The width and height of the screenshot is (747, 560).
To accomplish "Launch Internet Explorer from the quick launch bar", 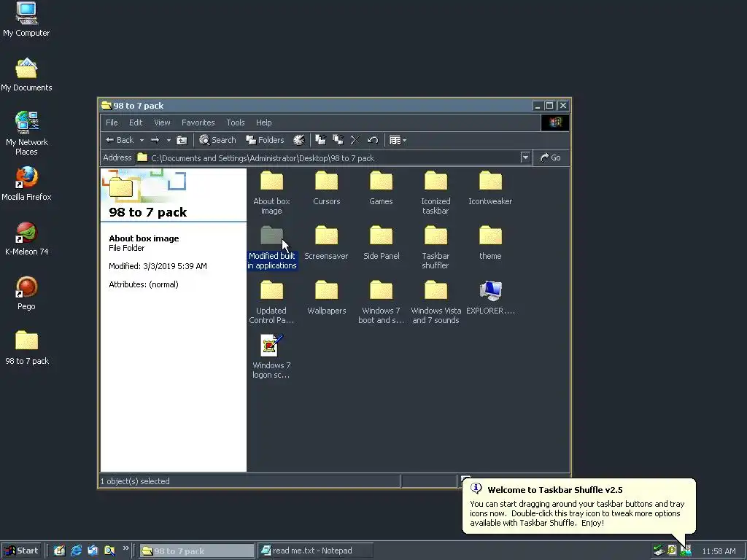I will (76, 551).
